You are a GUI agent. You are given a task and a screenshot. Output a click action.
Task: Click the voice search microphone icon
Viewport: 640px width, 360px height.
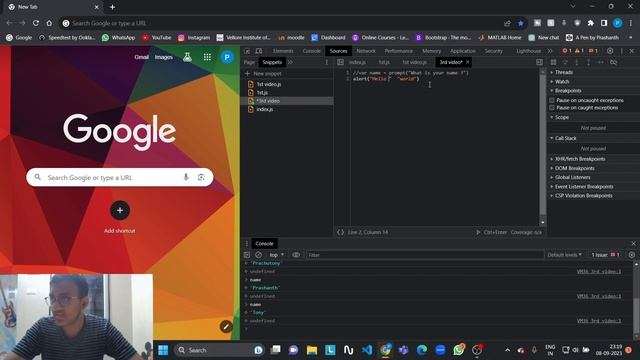tap(186, 177)
